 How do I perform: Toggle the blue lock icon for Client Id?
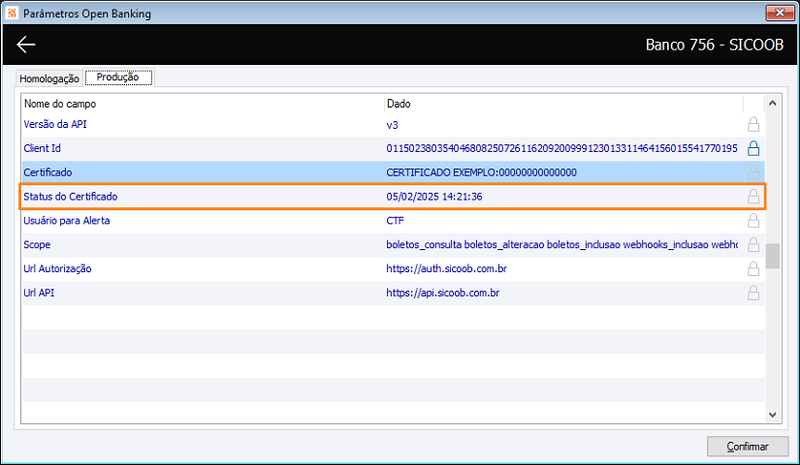coord(753,149)
